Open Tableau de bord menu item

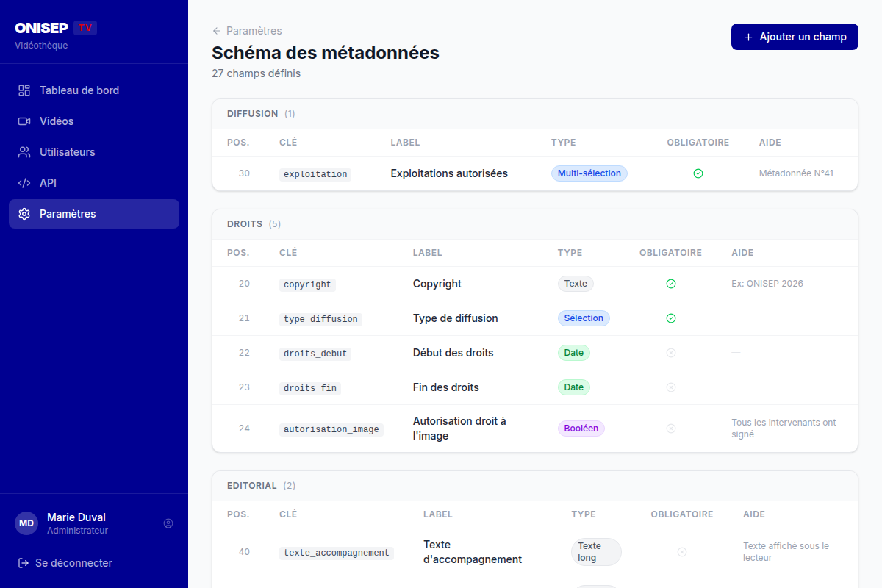pyautogui.click(x=94, y=90)
